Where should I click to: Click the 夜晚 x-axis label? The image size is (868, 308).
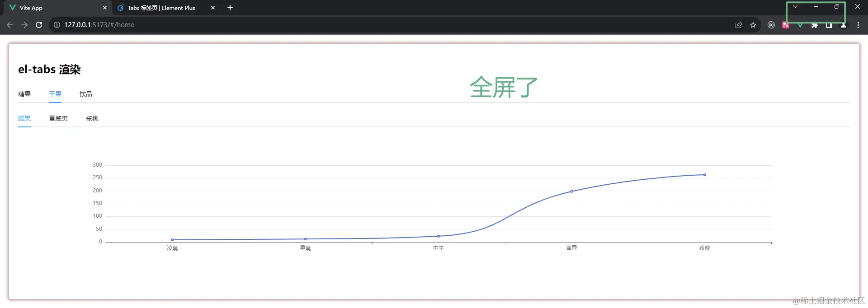tap(704, 248)
